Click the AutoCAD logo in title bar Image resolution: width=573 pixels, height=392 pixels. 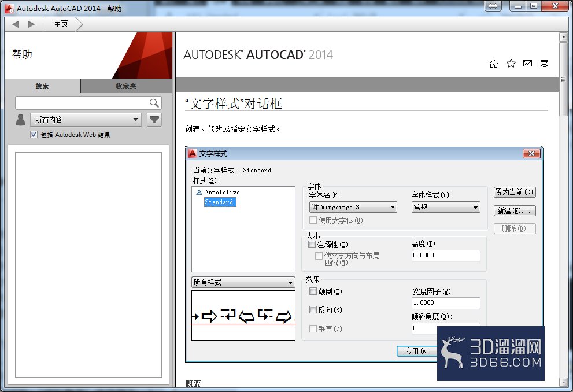[x=9, y=8]
